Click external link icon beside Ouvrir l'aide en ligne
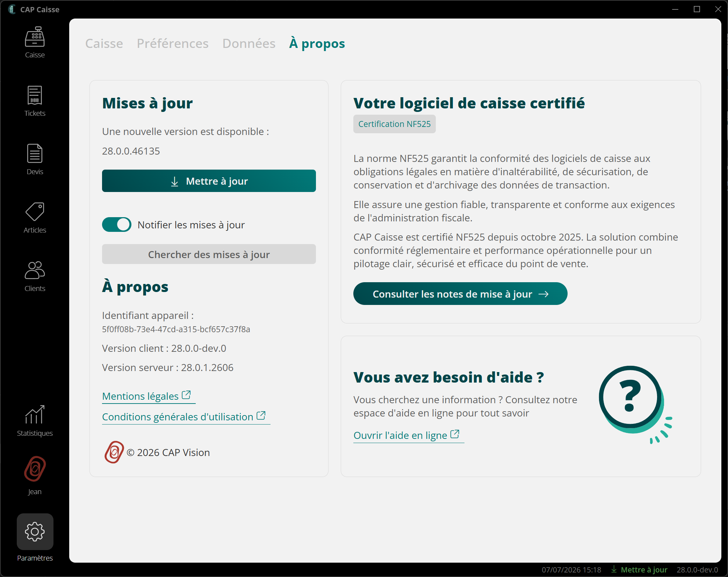 [x=455, y=434]
